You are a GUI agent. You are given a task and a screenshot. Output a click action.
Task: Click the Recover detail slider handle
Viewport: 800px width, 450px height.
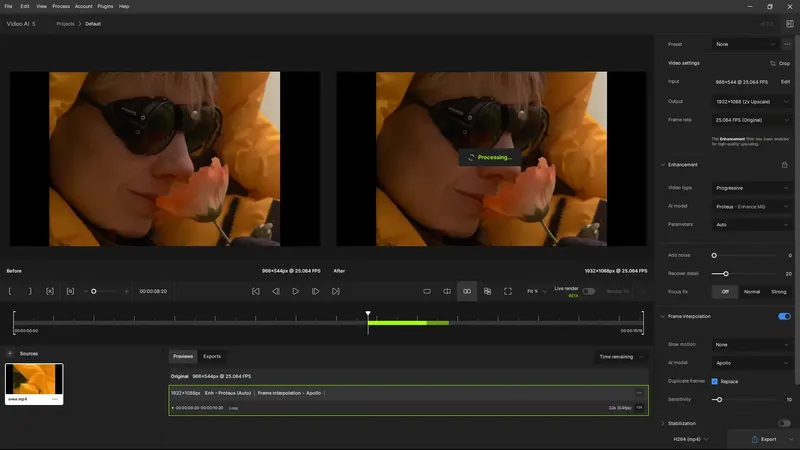[x=726, y=273]
